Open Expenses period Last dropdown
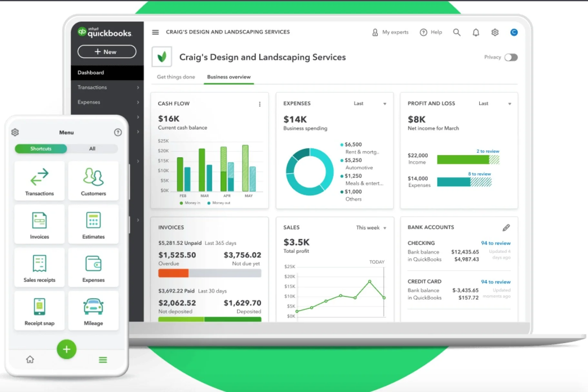The width and height of the screenshot is (588, 392). tap(370, 104)
